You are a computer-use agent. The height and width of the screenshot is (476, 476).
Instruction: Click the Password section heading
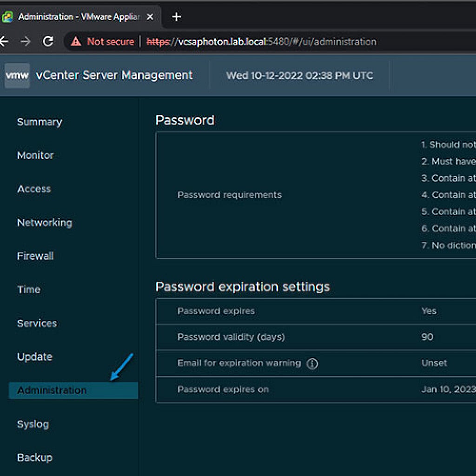click(x=185, y=120)
